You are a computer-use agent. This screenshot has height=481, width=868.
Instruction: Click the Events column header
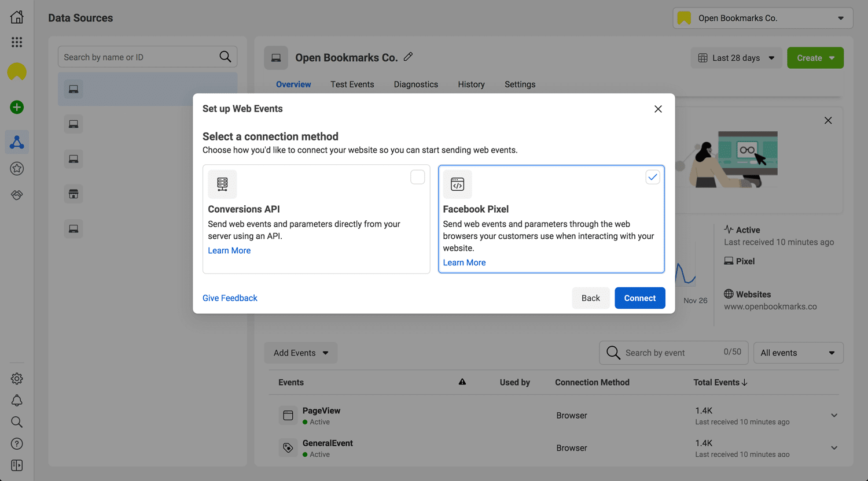click(x=291, y=382)
